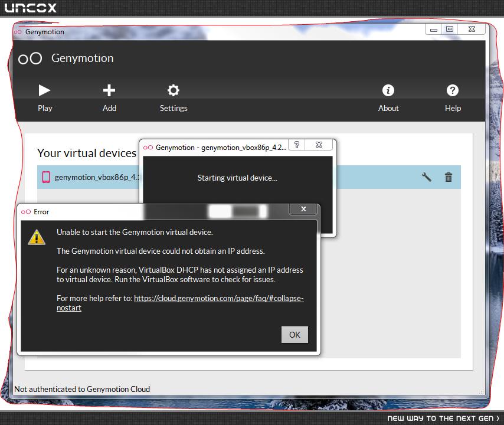The height and width of the screenshot is (425, 504).
Task: Delete genymotion_vbox86p device via trash icon
Action: 449,177
